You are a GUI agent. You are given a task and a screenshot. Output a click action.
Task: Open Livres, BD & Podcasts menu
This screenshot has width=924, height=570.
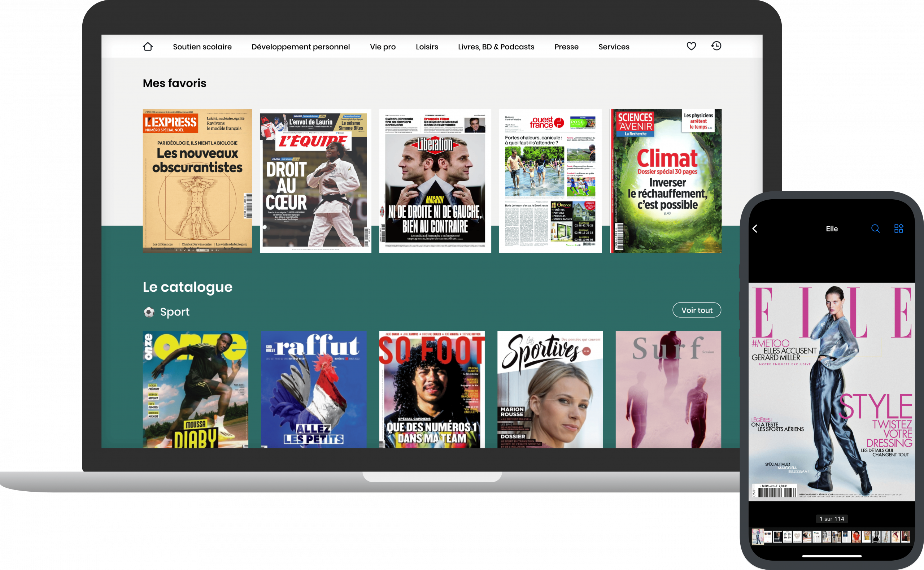tap(496, 47)
